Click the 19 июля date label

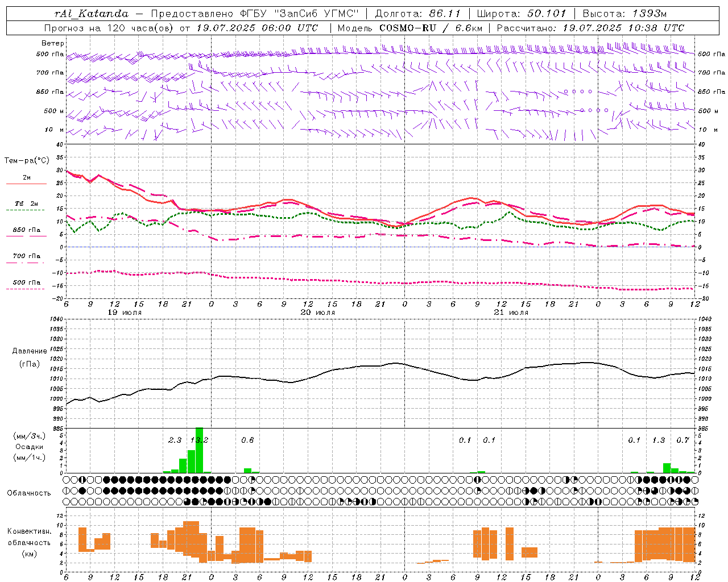coord(125,313)
